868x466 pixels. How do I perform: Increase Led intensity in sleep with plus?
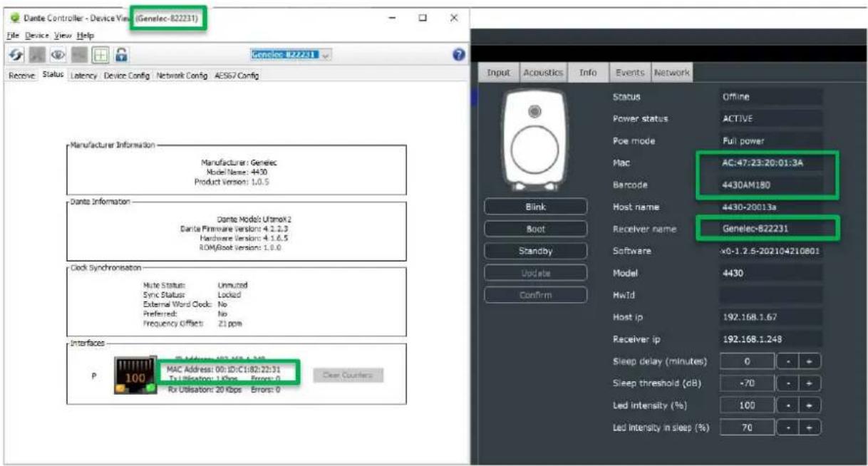click(808, 428)
